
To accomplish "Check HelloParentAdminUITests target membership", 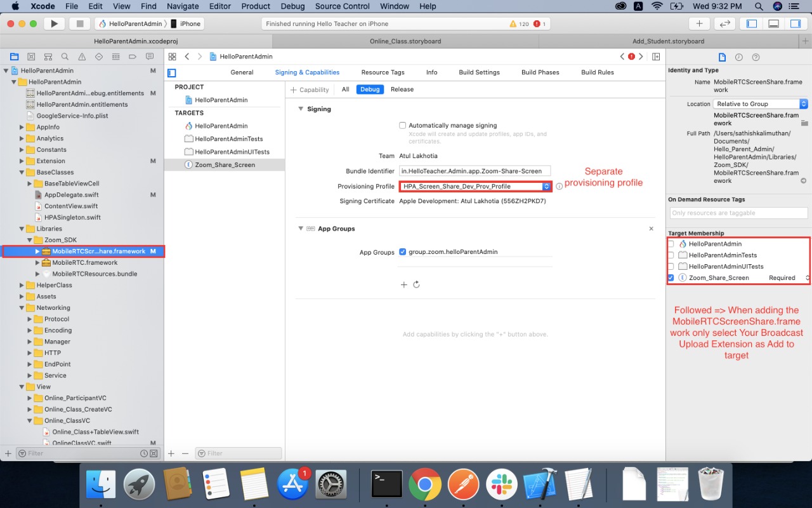I will (671, 267).
